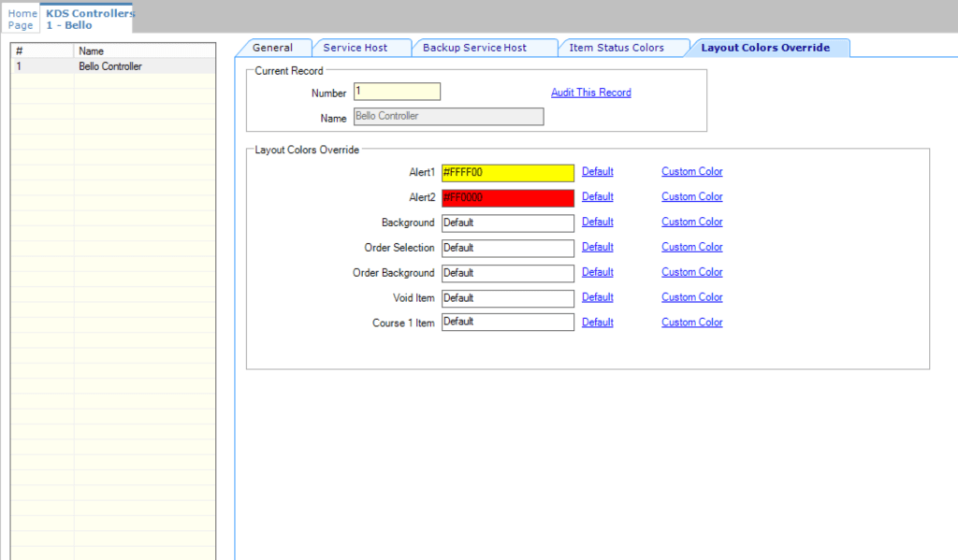Screen dimensions: 958x560
Task: Click the Name column header in list
Action: pos(144,51)
